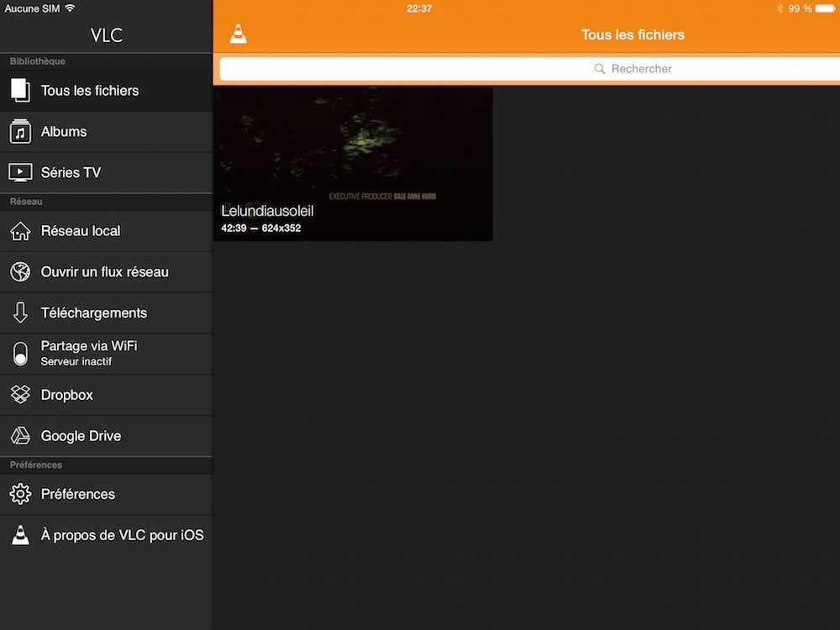Viewport: 840px width, 630px height.
Task: Click the Lelundiausoleil title text
Action: click(x=267, y=211)
